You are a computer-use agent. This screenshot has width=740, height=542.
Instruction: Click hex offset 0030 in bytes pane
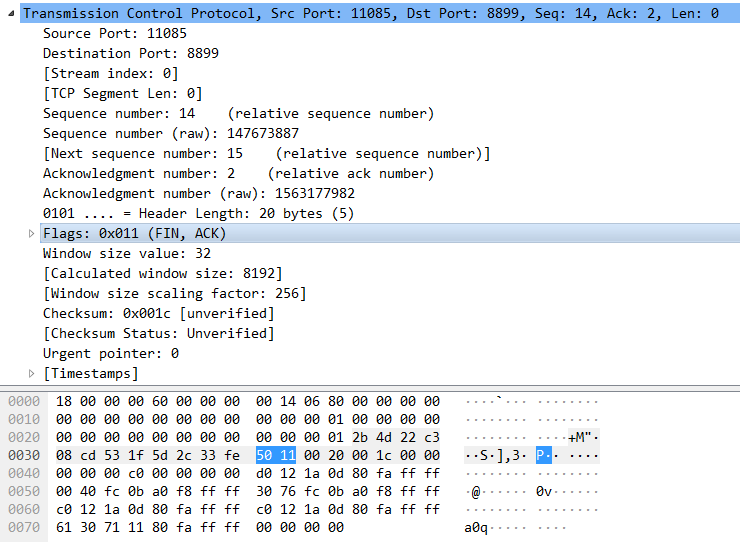[24, 455]
